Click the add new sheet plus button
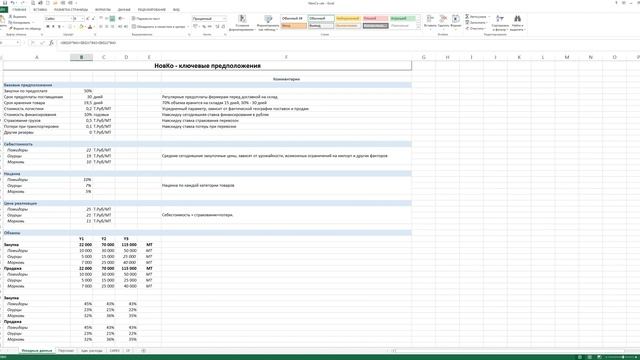 [x=143, y=351]
